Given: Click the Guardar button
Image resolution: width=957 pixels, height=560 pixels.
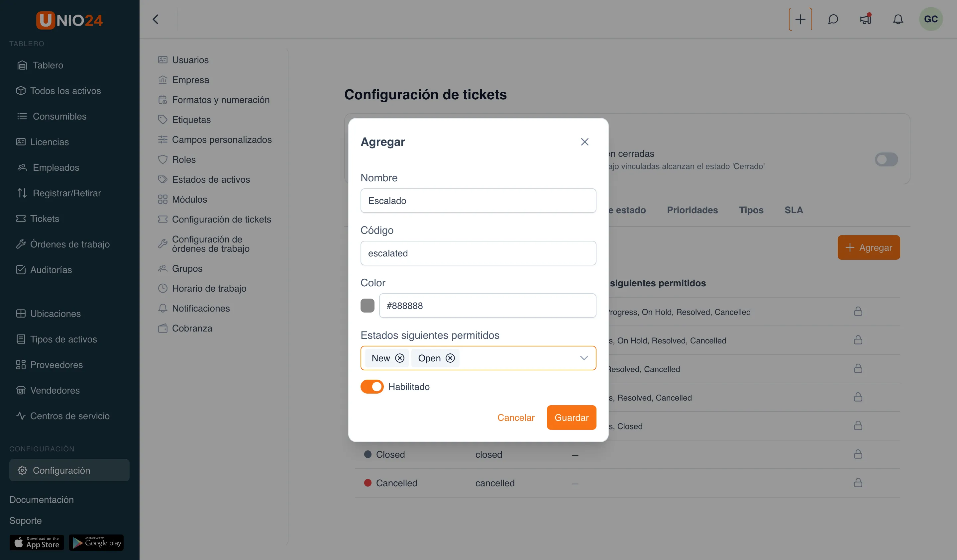Looking at the screenshot, I should click(x=571, y=418).
